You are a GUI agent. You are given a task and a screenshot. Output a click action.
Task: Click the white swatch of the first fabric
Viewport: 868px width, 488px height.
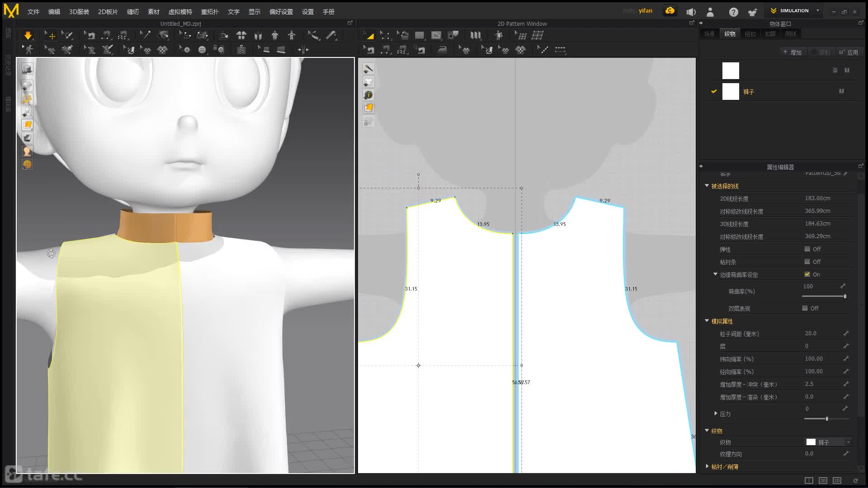point(731,71)
